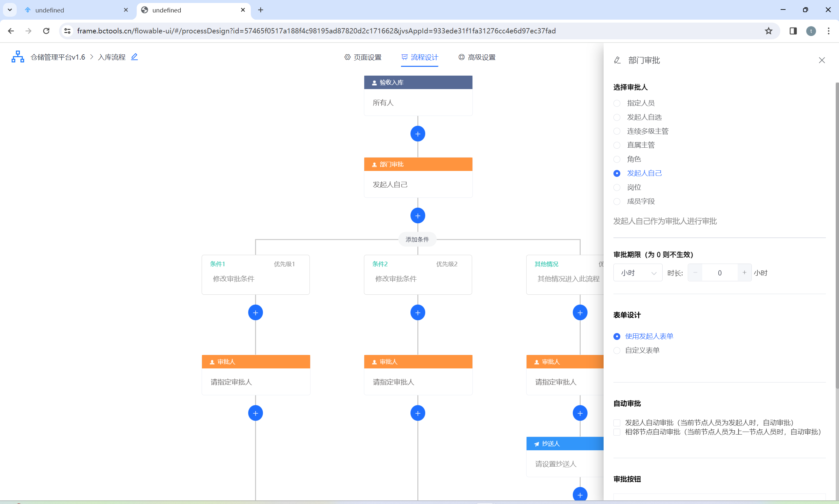
Task: Reload the current browser page
Action: point(46,31)
